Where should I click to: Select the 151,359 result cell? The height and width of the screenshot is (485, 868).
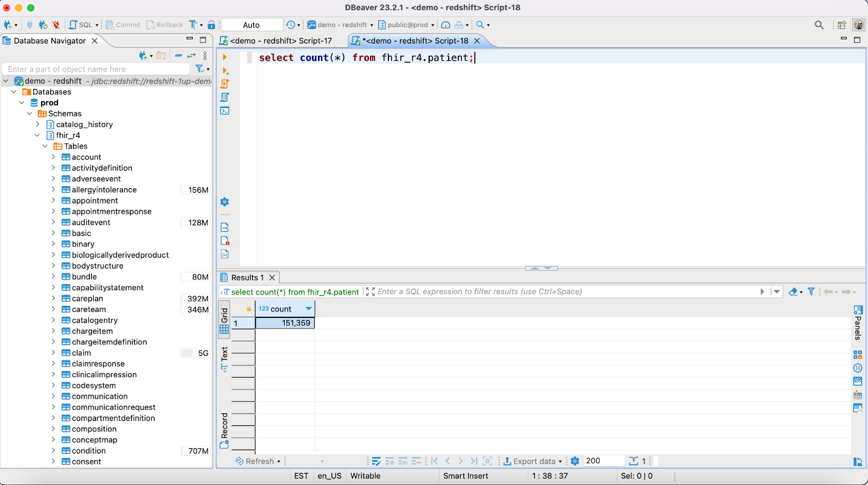285,323
